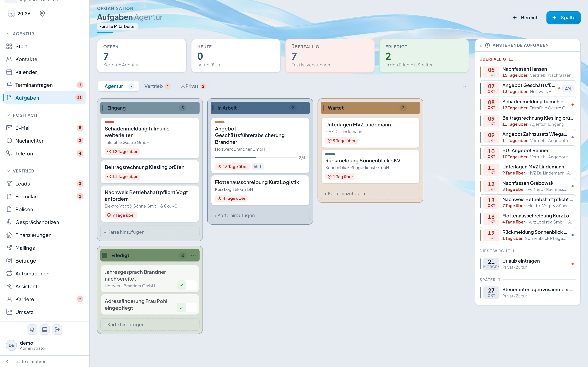This screenshot has width=588, height=367.
Task: Click the logout icon in the sidebar footer
Action: pyautogui.click(x=57, y=329)
